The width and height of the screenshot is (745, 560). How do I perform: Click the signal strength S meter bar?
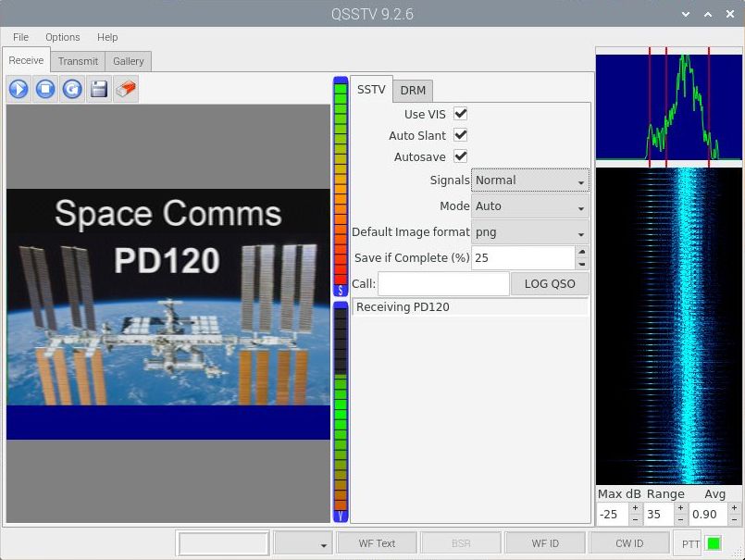pyautogui.click(x=341, y=185)
